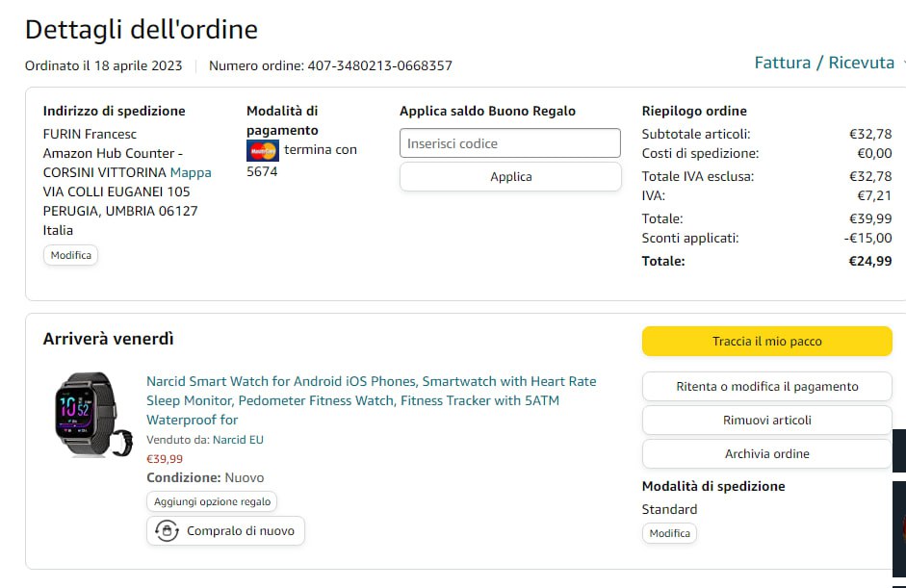Click Modifica under Modalità di spedizione
This screenshot has height=588, width=906.
(669, 532)
